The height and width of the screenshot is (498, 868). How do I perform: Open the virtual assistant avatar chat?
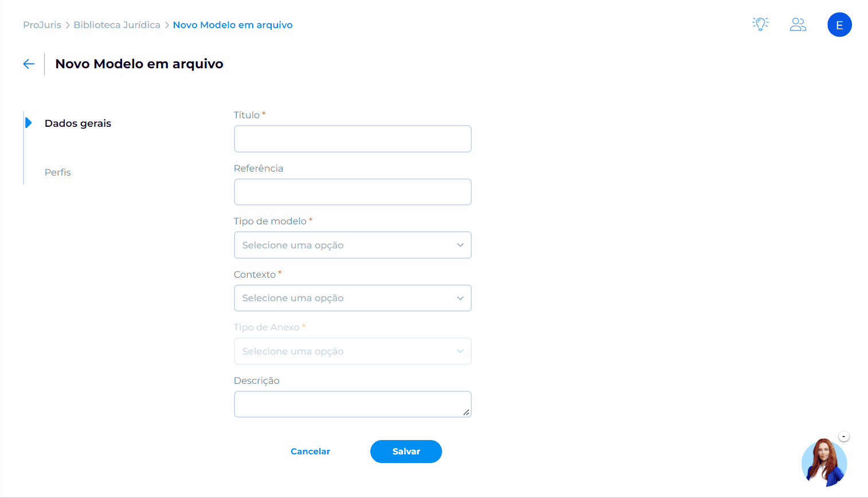[824, 463]
